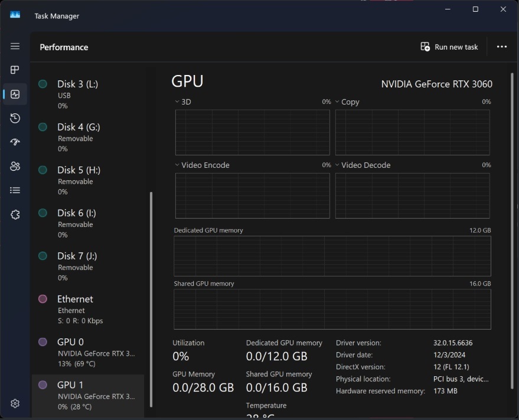Click the 0.0/12.0 GB dedicated memory value
Image resolution: width=519 pixels, height=420 pixels.
(277, 356)
